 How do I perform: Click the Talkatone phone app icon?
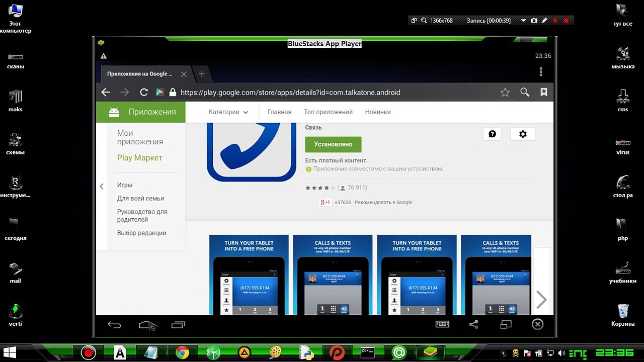pos(252,152)
